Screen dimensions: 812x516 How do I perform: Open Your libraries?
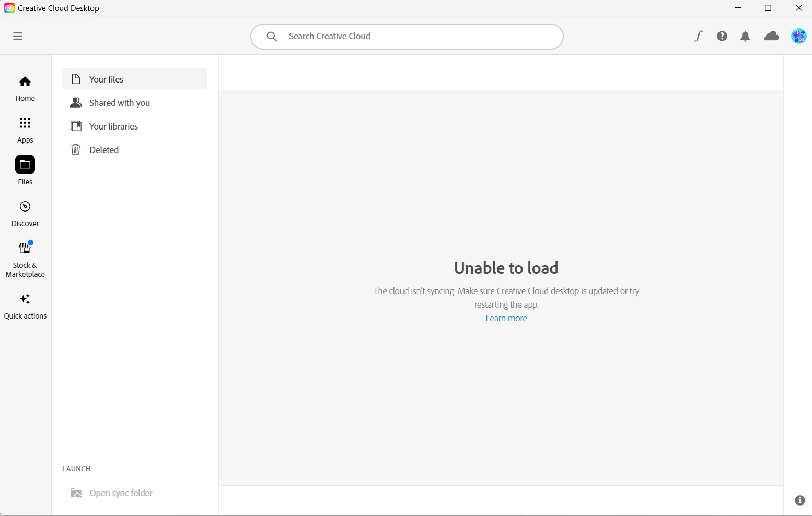pos(135,126)
